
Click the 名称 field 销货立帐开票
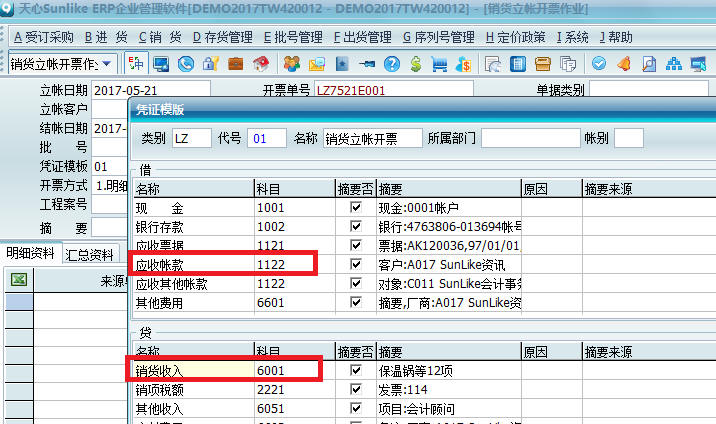tap(373, 138)
